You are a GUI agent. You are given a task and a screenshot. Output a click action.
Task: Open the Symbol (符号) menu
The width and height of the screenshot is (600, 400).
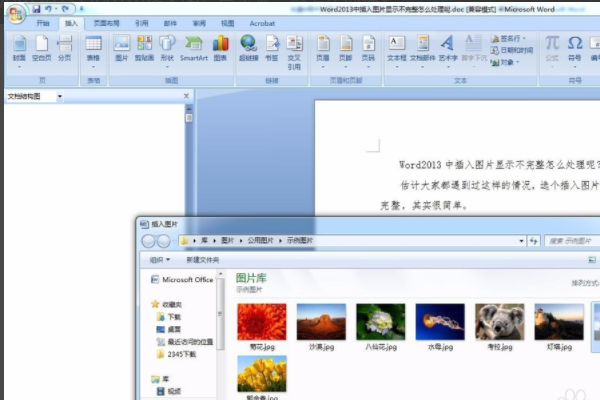point(575,51)
